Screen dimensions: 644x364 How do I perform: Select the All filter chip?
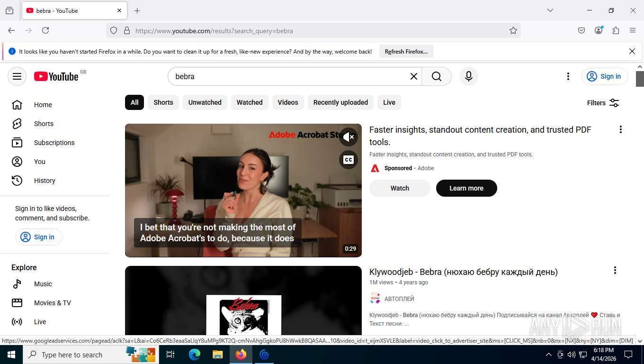click(x=134, y=102)
